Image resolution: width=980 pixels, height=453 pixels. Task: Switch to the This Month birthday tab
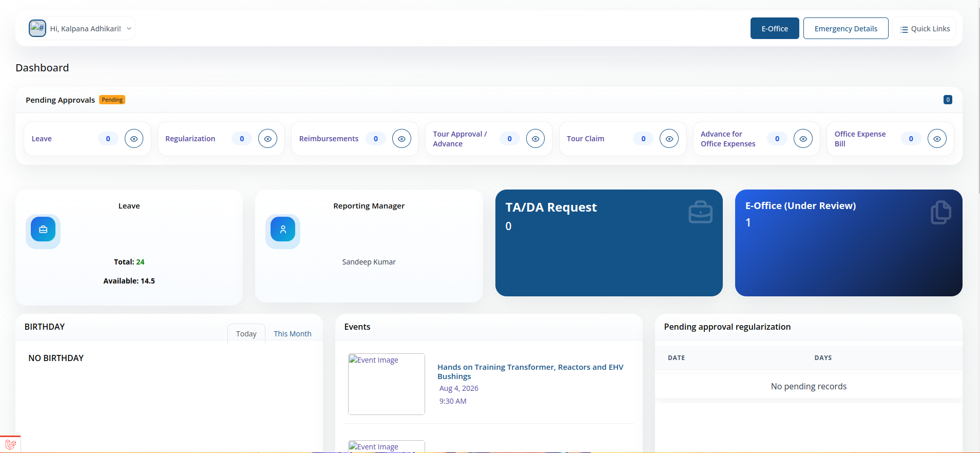[x=293, y=333]
